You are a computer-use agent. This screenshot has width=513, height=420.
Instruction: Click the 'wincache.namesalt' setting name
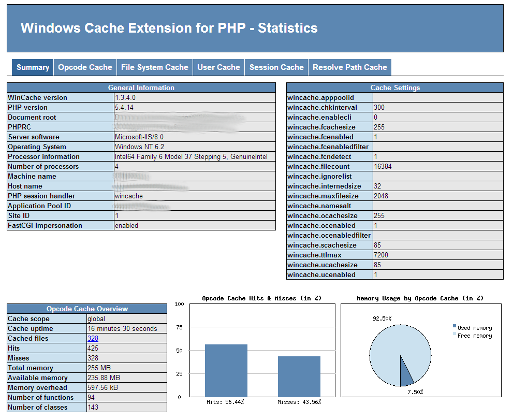pyautogui.click(x=319, y=206)
